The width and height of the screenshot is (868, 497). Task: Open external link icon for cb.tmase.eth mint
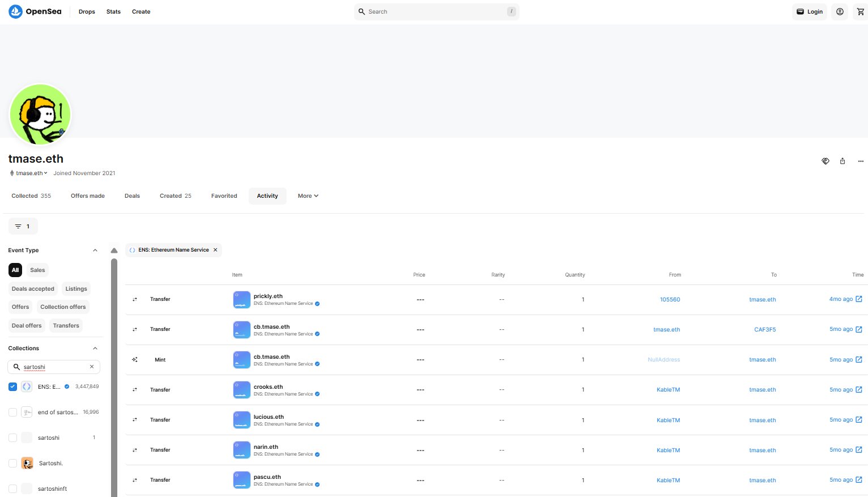(x=859, y=359)
